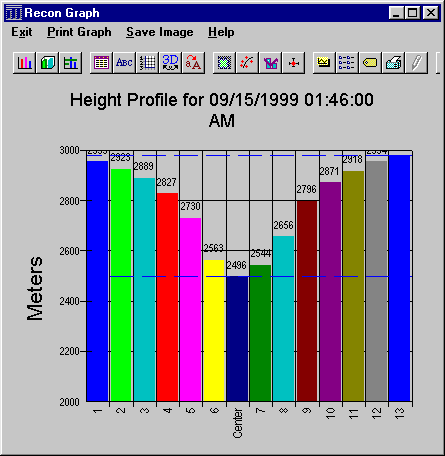Toggle the 3D view button
Viewport: 445px width, 456px height.
170,63
